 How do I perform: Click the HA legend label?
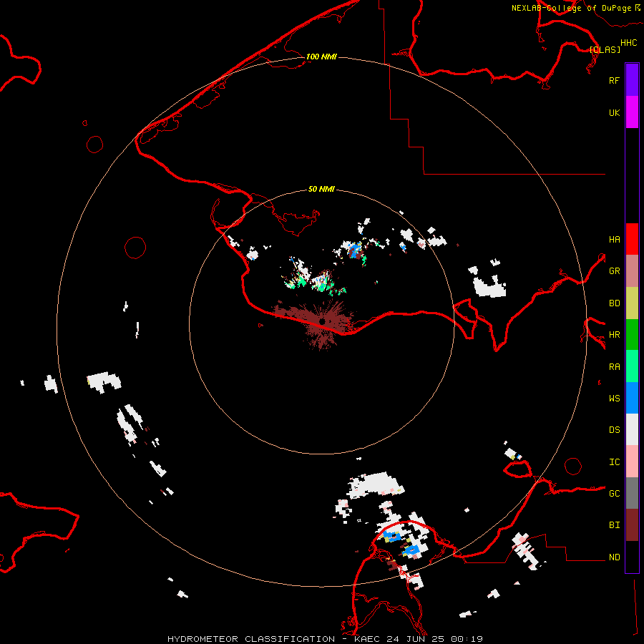point(614,239)
